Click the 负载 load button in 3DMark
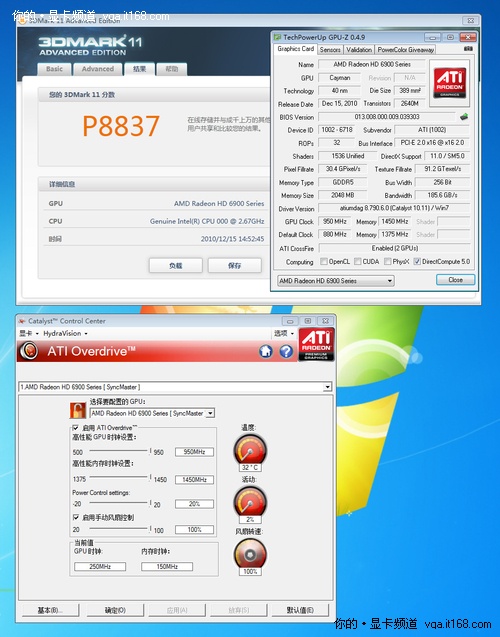500x637 pixels. coord(175,266)
